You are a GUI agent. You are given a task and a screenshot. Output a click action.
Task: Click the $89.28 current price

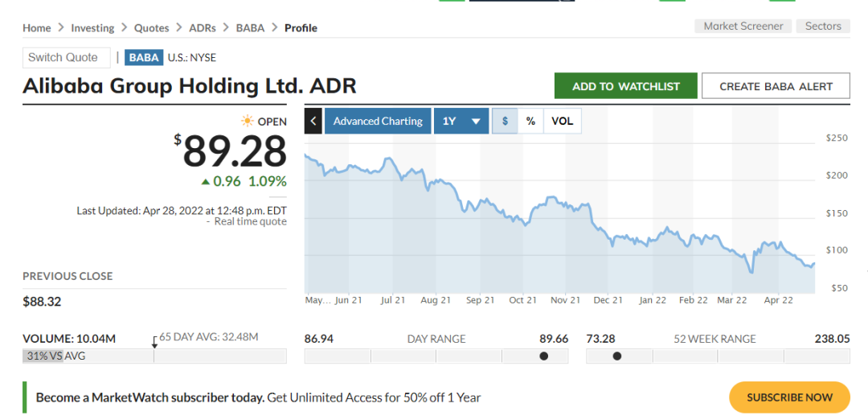(x=231, y=150)
